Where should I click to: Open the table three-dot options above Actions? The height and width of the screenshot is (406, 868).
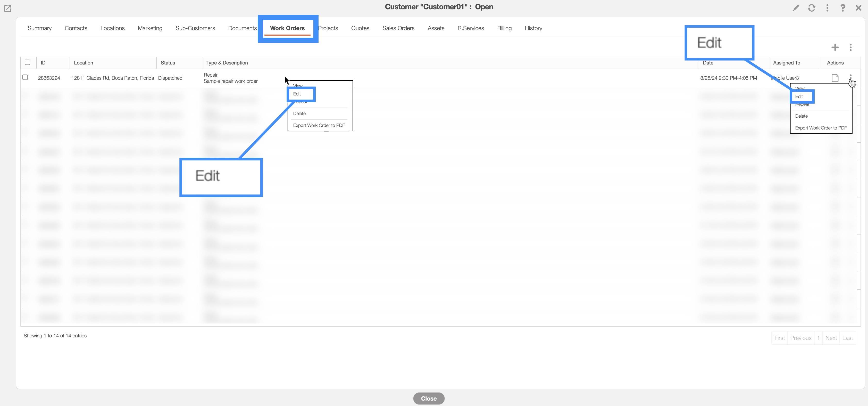coord(850,47)
